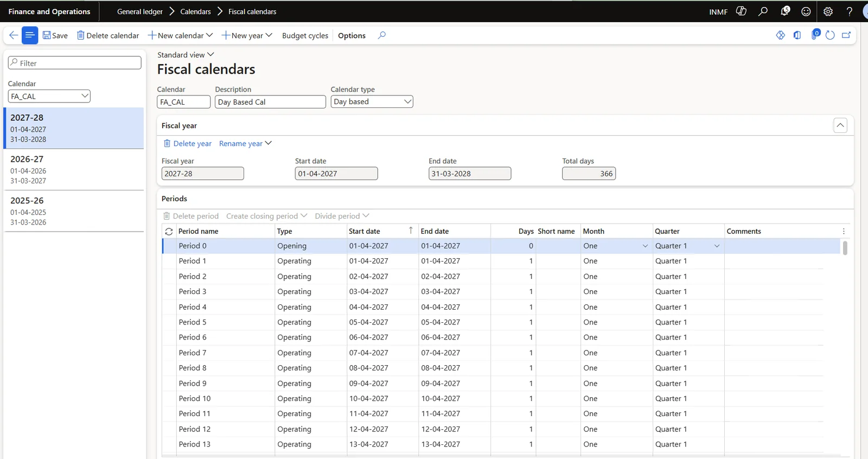
Task: Open Budget cycles menu
Action: coord(305,35)
